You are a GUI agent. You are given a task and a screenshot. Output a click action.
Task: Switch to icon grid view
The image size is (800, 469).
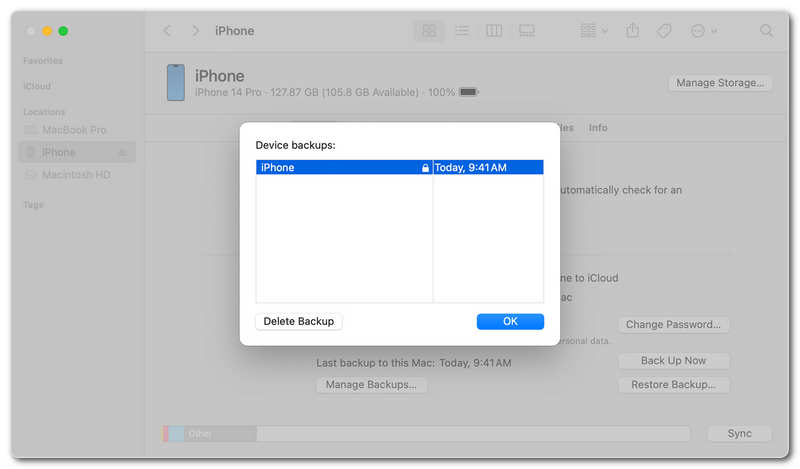click(429, 31)
